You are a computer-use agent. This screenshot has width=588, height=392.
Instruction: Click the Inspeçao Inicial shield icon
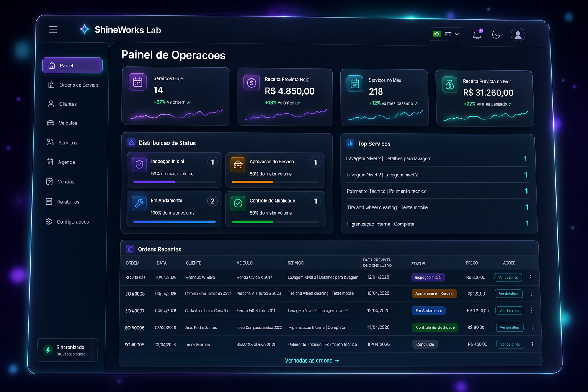(x=139, y=165)
